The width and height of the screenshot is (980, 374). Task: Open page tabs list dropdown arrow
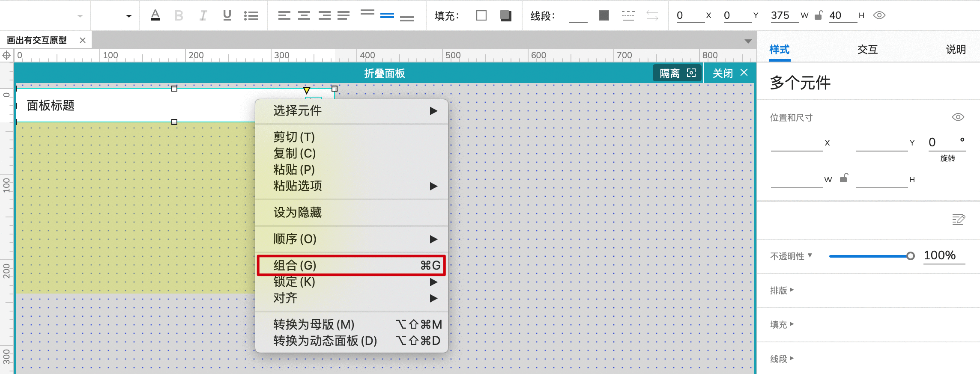(x=748, y=42)
